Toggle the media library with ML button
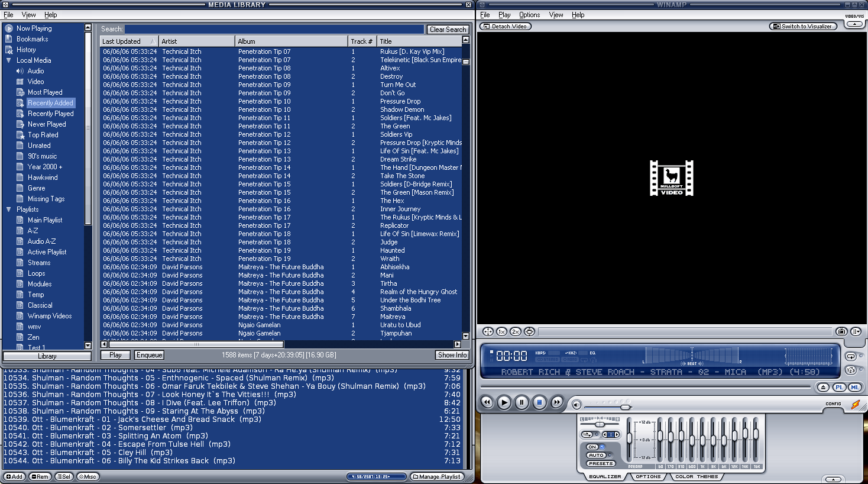This screenshot has width=868, height=484. click(854, 387)
